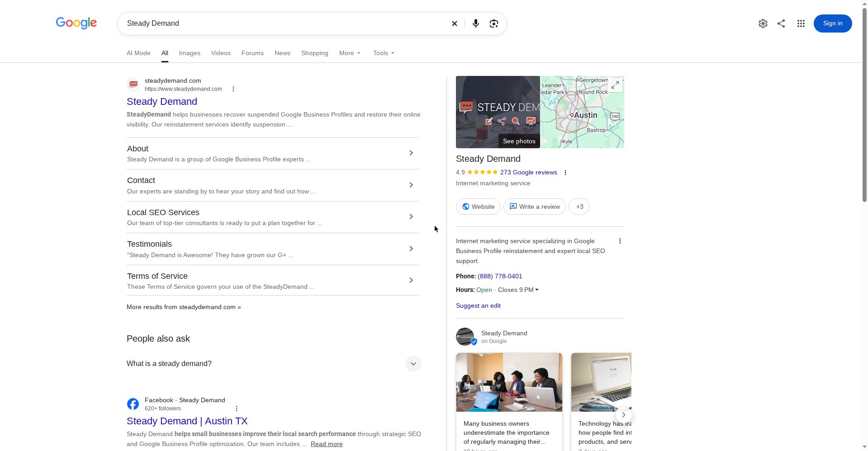Open options menu for the Facebook result

pos(237,409)
